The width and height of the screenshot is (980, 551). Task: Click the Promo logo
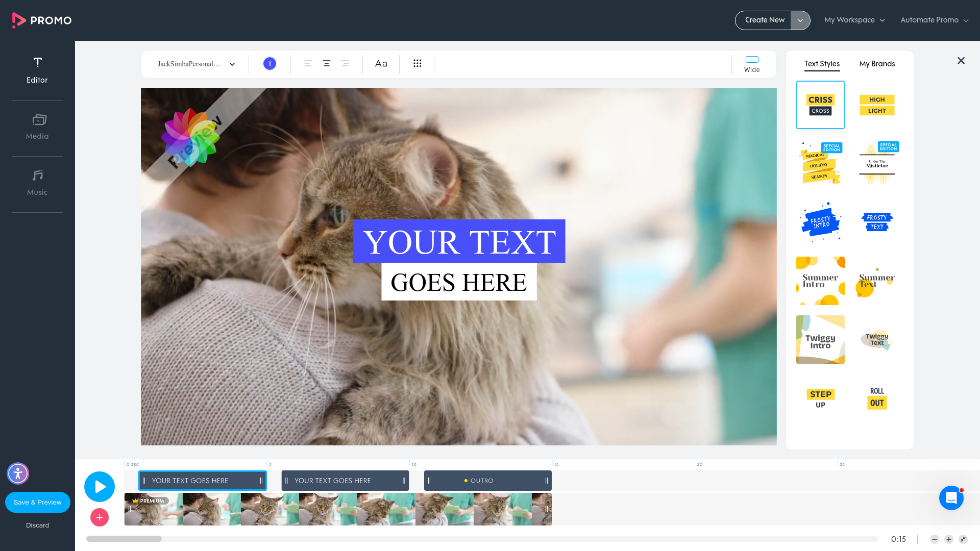[42, 20]
